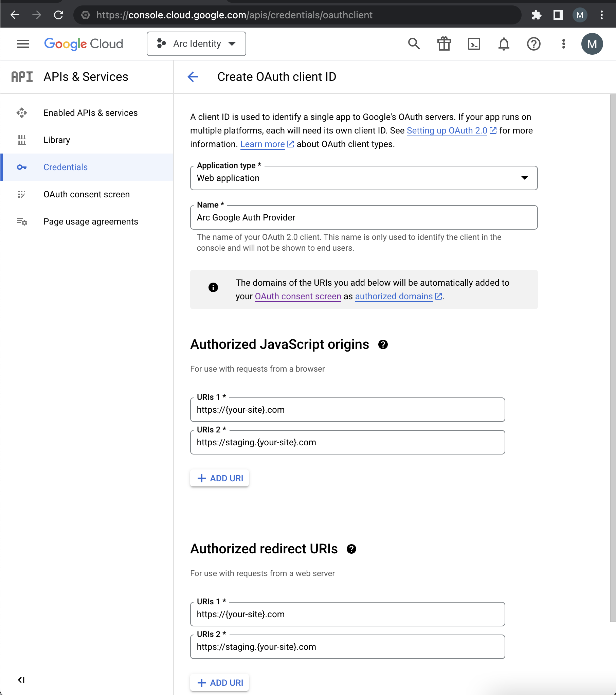The height and width of the screenshot is (695, 616).
Task: Open the browser profile M avatar
Action: tap(580, 15)
